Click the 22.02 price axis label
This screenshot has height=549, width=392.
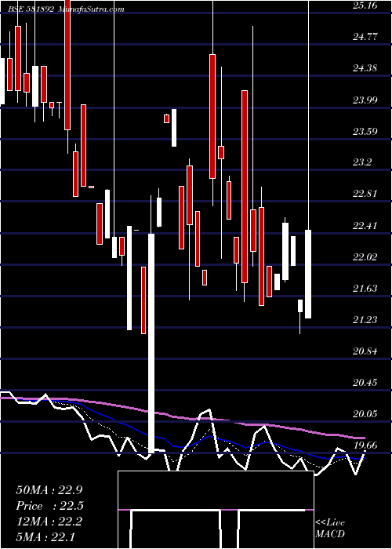point(365,257)
